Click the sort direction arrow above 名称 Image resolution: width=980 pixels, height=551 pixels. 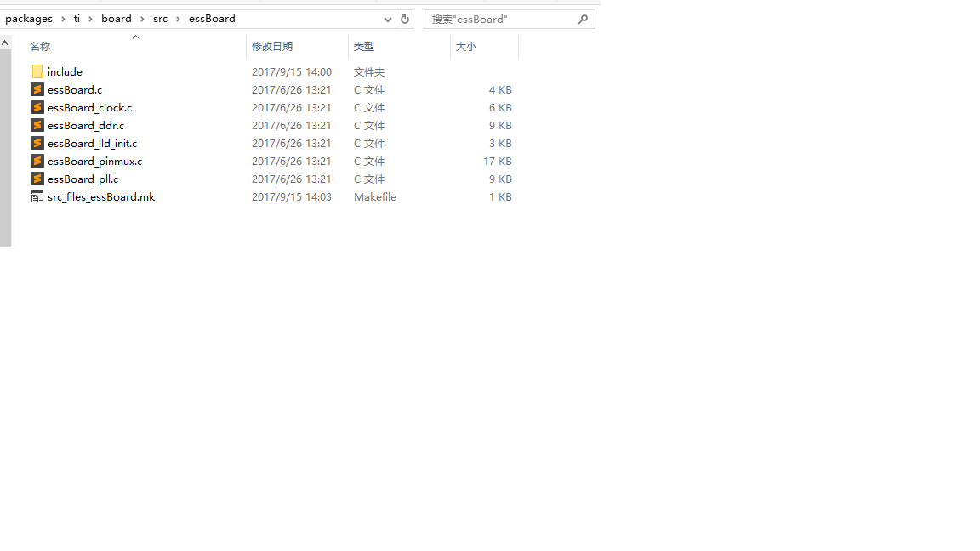[x=135, y=37]
